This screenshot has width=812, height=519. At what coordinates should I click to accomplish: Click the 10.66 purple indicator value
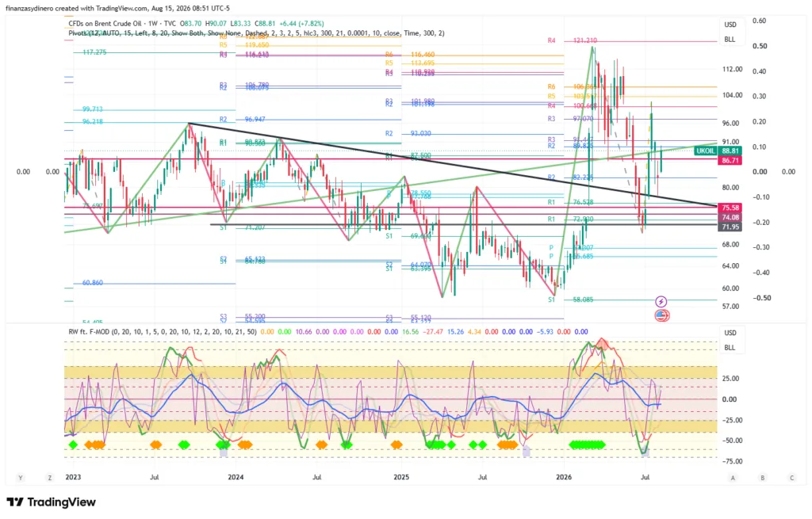coord(304,332)
